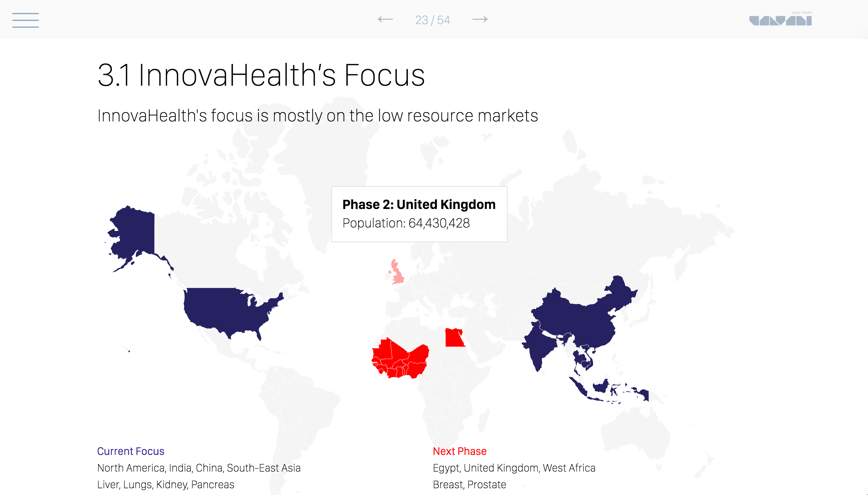The width and height of the screenshot is (868, 495).
Task: Go to the previous slide arrow
Action: pyautogui.click(x=385, y=19)
